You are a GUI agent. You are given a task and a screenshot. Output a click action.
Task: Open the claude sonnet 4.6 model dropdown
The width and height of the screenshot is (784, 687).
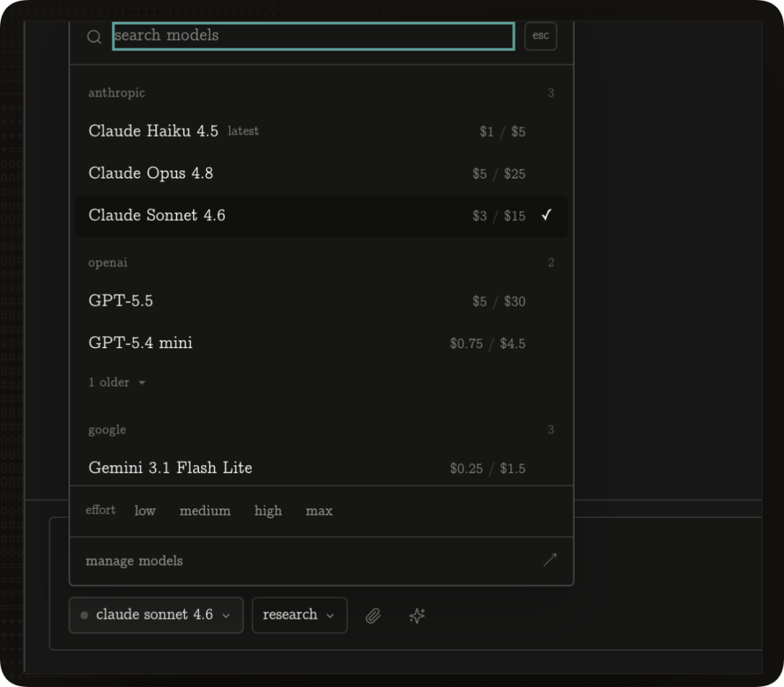coord(156,615)
